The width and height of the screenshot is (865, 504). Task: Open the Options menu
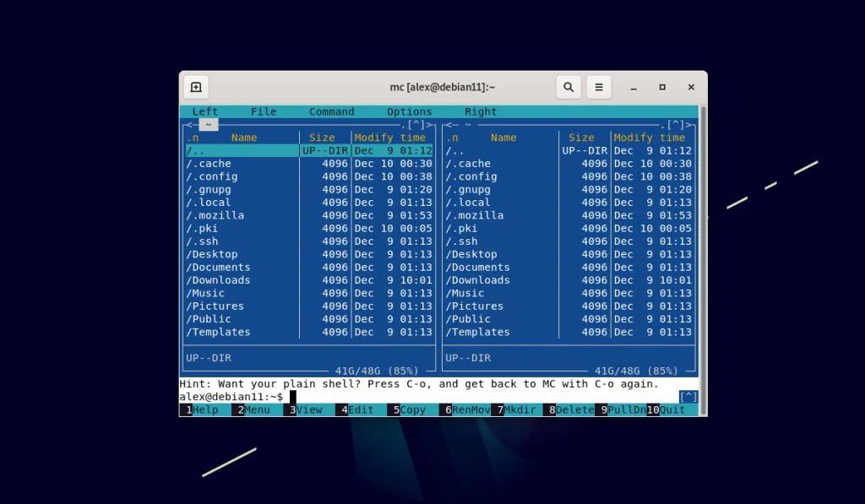pos(409,111)
